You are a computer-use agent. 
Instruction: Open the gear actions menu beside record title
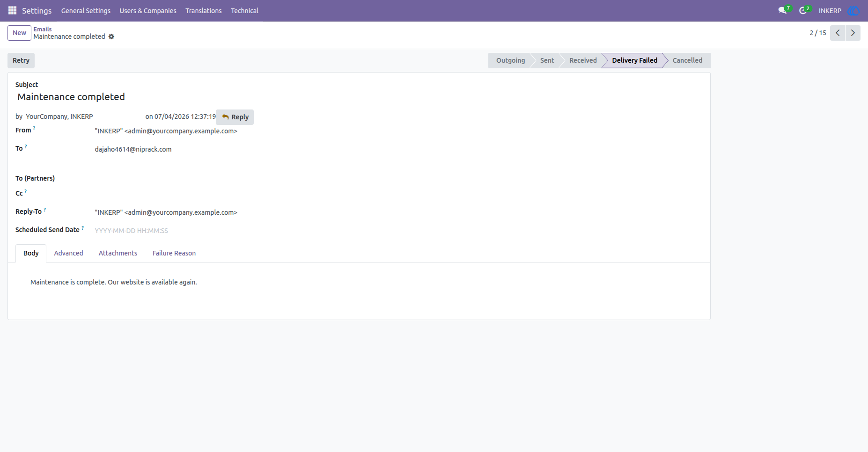[111, 36]
